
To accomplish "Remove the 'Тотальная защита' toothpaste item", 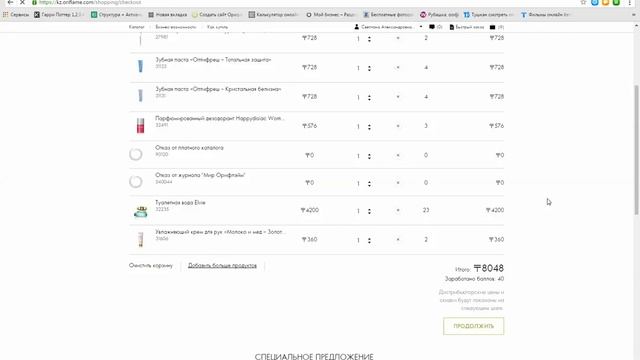I will click(x=398, y=67).
